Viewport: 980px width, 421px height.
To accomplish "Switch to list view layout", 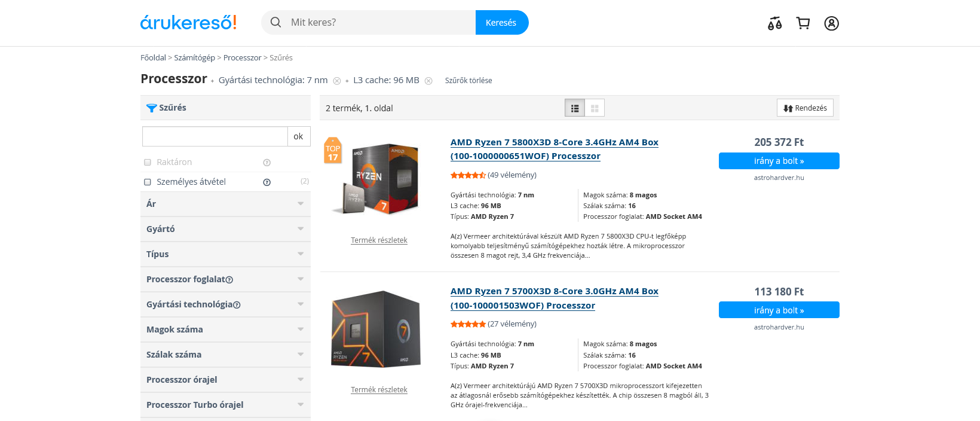I will 575,108.
